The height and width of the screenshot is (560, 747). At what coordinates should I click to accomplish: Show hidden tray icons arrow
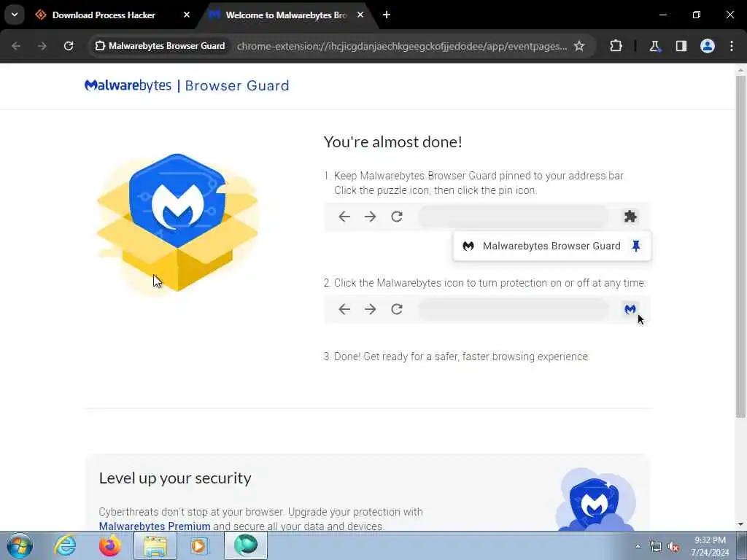(x=638, y=546)
